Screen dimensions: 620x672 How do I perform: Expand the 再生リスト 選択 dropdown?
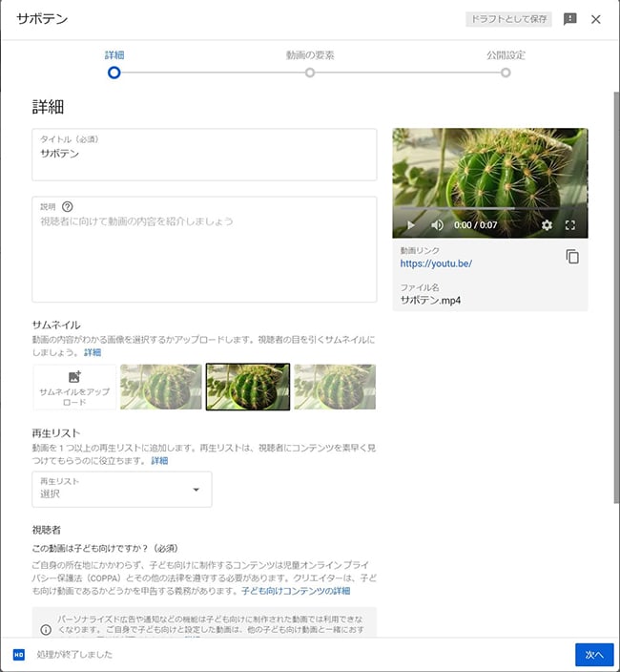tap(122, 490)
